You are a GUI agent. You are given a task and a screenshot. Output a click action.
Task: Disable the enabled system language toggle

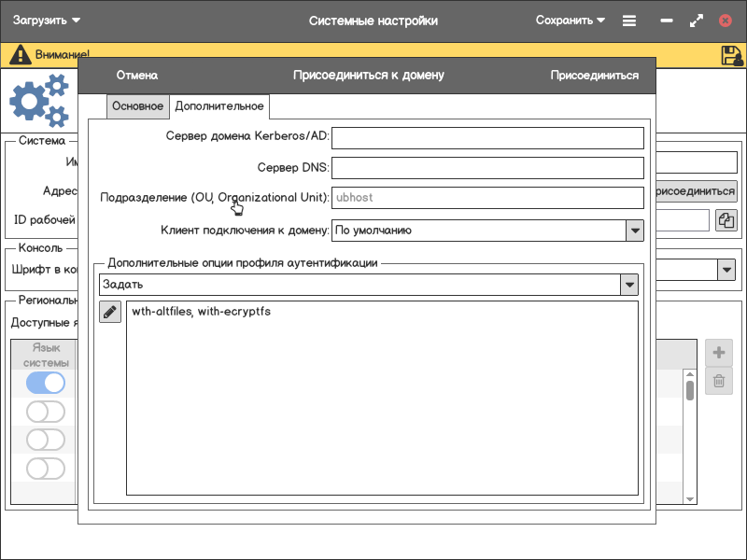pyautogui.click(x=46, y=383)
